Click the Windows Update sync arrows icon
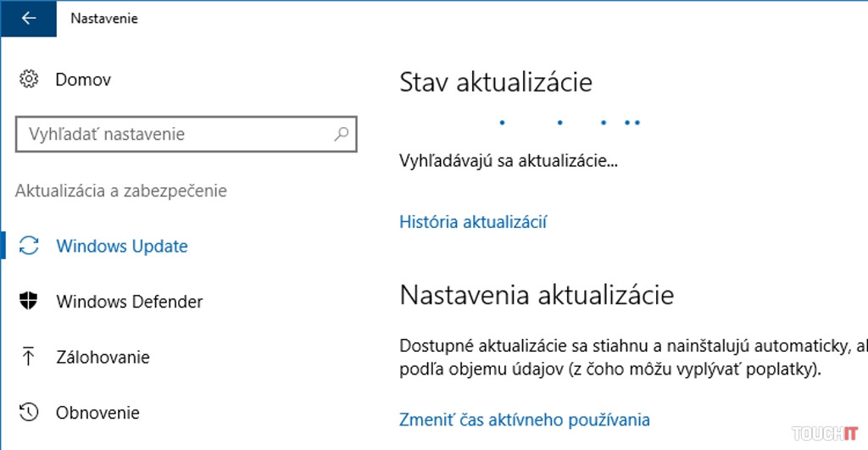This screenshot has width=868, height=450. coord(29,247)
